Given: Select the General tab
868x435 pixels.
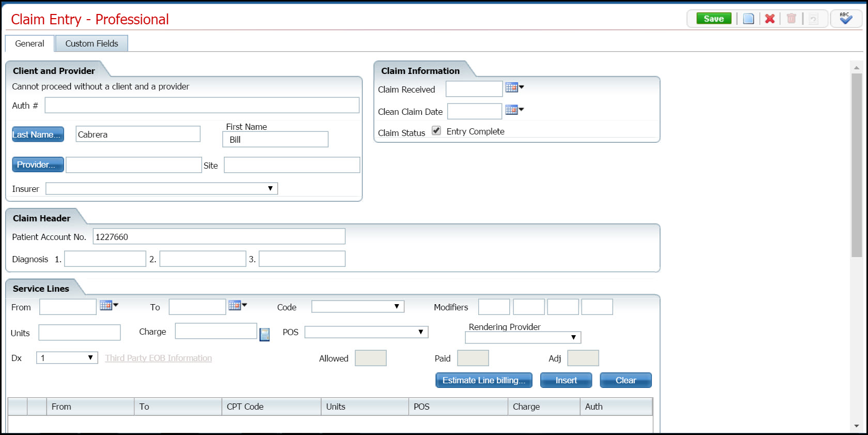Looking at the screenshot, I should point(29,43).
